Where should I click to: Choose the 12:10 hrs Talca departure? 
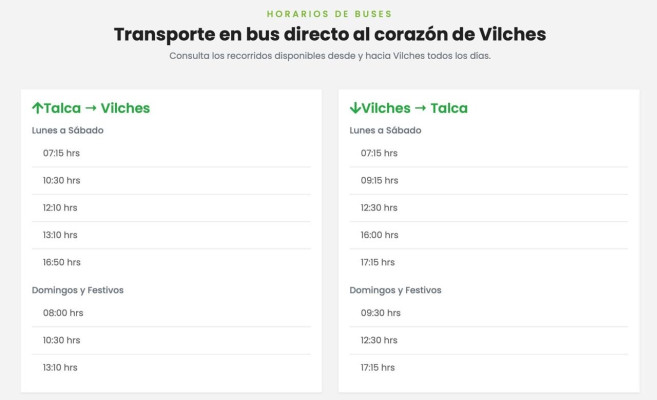pos(171,208)
